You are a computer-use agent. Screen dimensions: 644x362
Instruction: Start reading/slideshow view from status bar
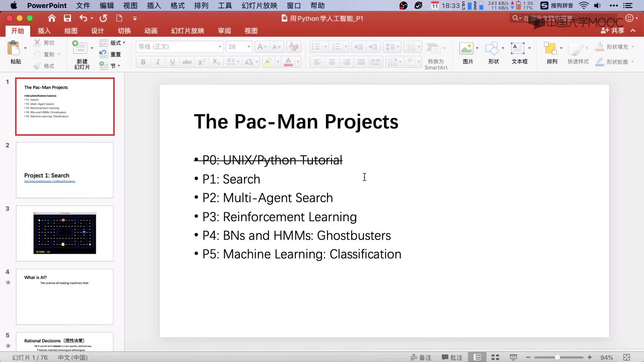pyautogui.click(x=513, y=357)
